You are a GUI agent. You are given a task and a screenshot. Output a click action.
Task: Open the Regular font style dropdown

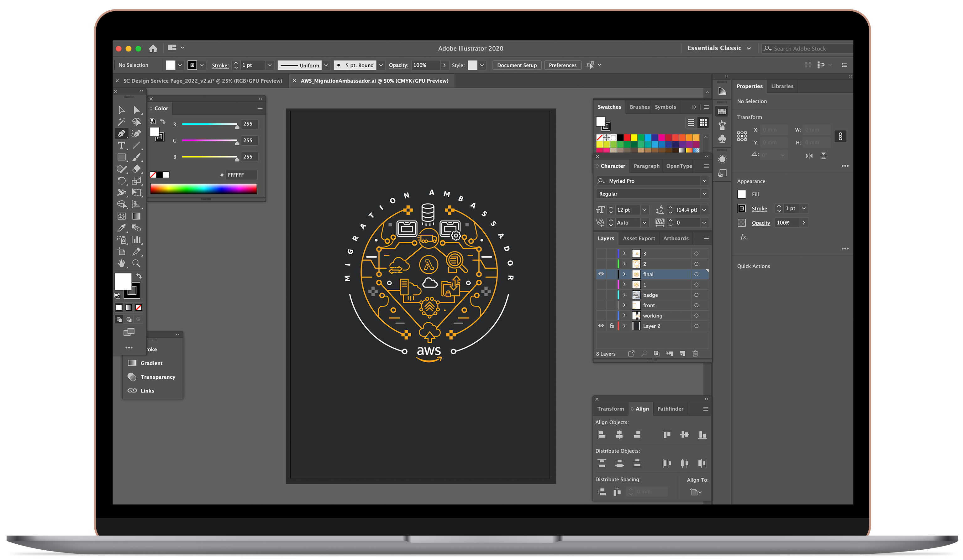(x=704, y=194)
